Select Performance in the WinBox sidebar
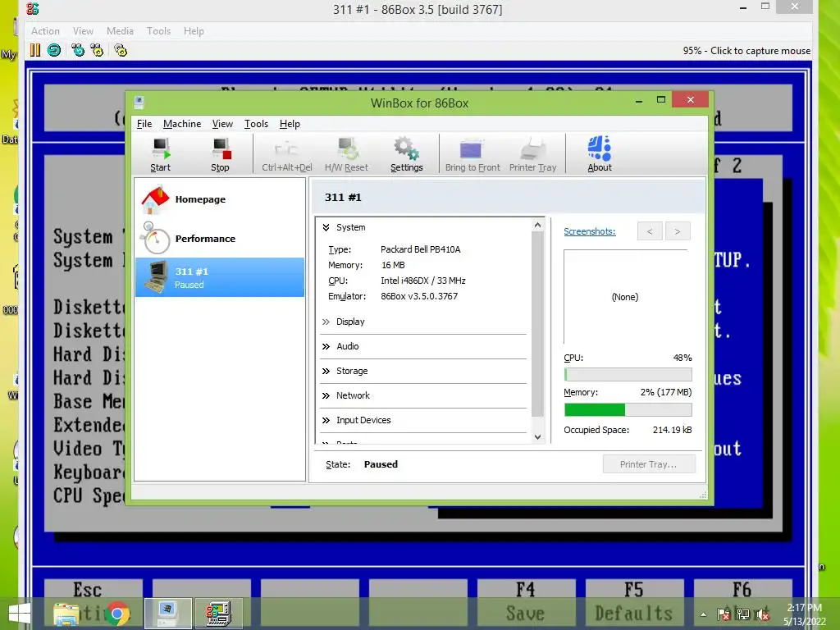840x630 pixels. coord(220,239)
